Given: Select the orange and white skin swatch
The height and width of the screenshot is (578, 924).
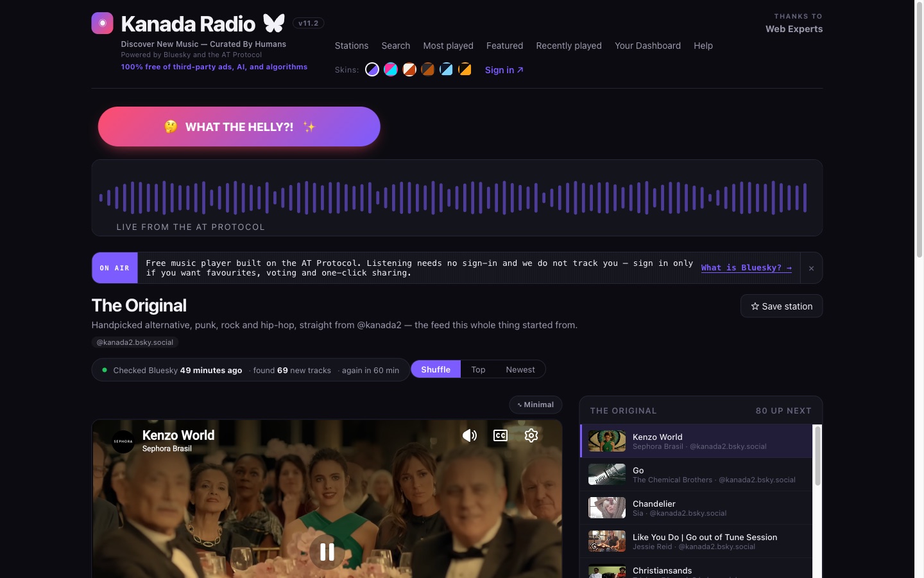Looking at the screenshot, I should coord(409,69).
